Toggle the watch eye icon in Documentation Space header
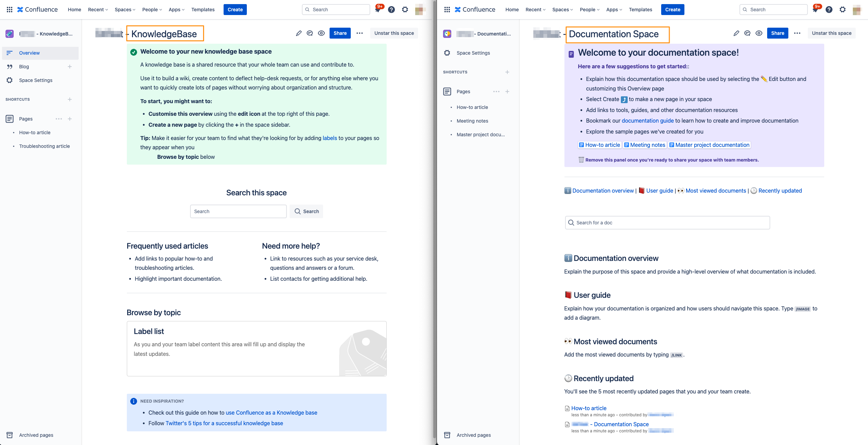The image size is (868, 445). (x=759, y=33)
